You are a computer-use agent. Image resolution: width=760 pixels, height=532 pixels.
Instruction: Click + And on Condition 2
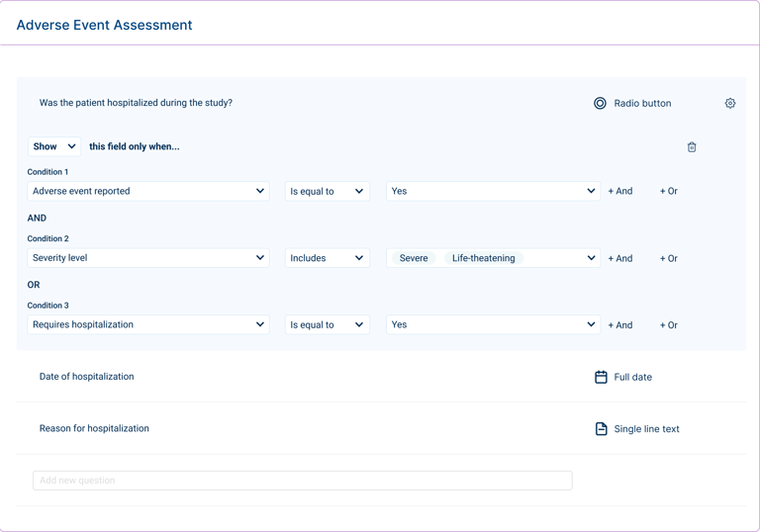pos(620,258)
